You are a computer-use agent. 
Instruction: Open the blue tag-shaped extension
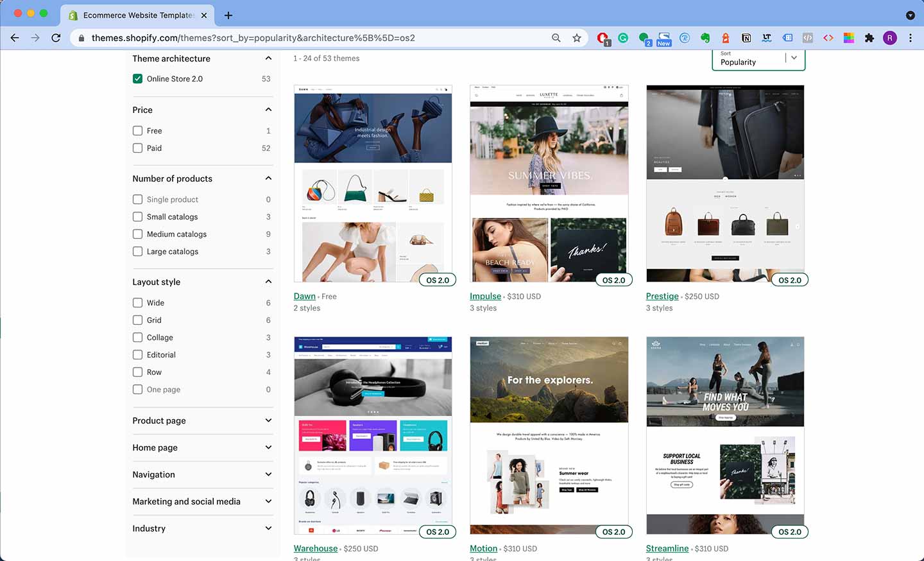(x=787, y=38)
